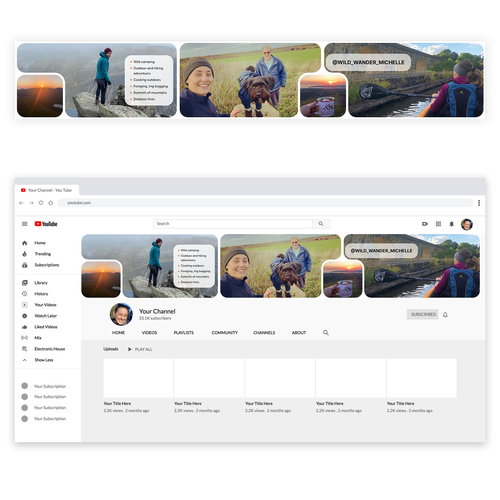Go to browser home icon
The width and height of the screenshot is (500, 500).
[x=51, y=203]
